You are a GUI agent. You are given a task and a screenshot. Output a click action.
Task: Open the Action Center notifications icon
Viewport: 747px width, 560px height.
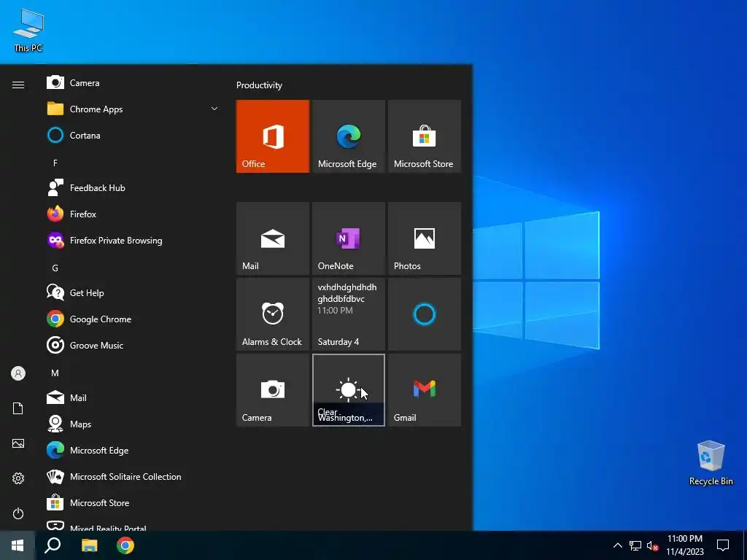[x=723, y=545]
